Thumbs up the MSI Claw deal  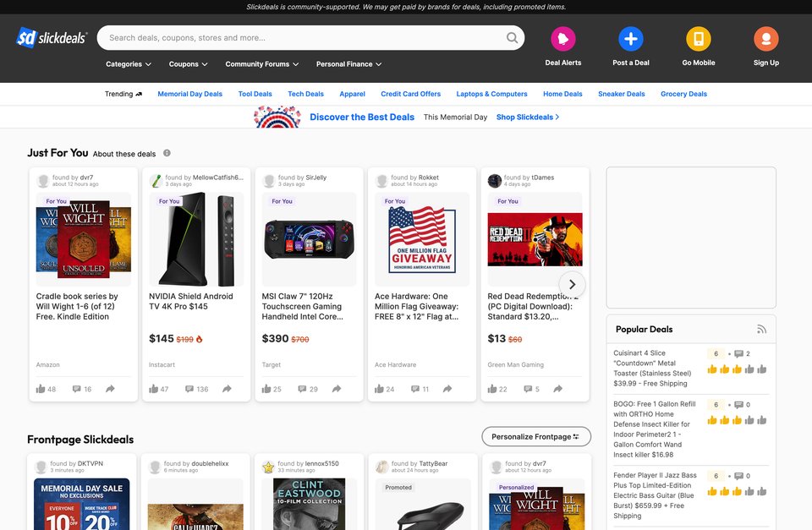click(266, 389)
